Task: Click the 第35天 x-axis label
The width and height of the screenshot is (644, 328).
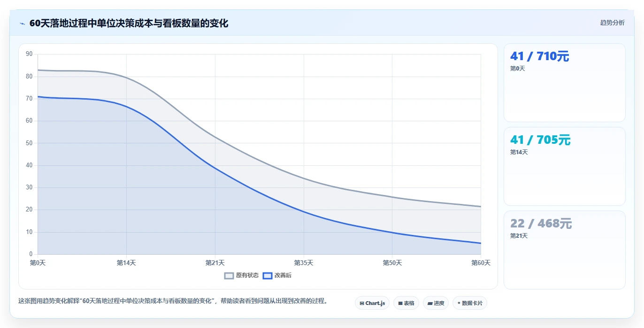Action: [304, 263]
